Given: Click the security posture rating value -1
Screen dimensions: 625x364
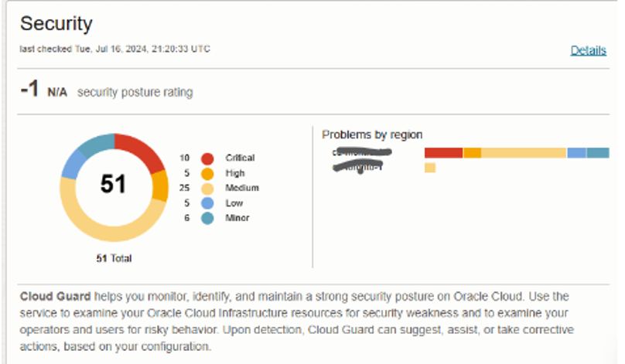Looking at the screenshot, I should [30, 90].
